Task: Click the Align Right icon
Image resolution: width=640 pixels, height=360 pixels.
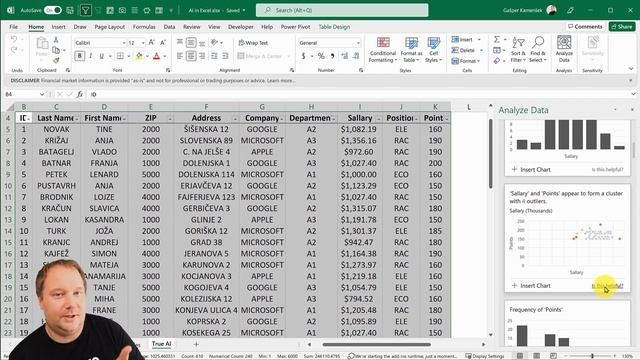Action: click(x=202, y=56)
